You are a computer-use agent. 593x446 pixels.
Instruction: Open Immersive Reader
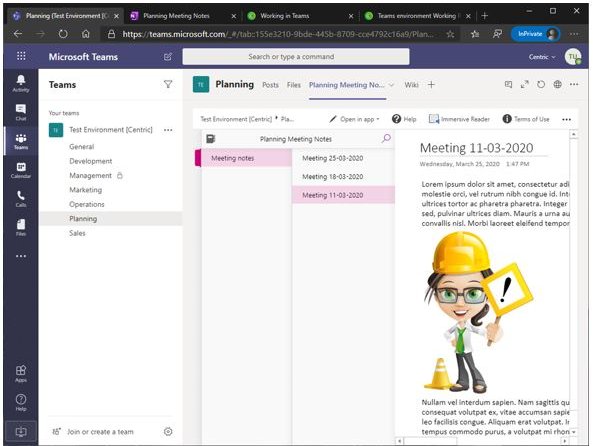coord(459,119)
